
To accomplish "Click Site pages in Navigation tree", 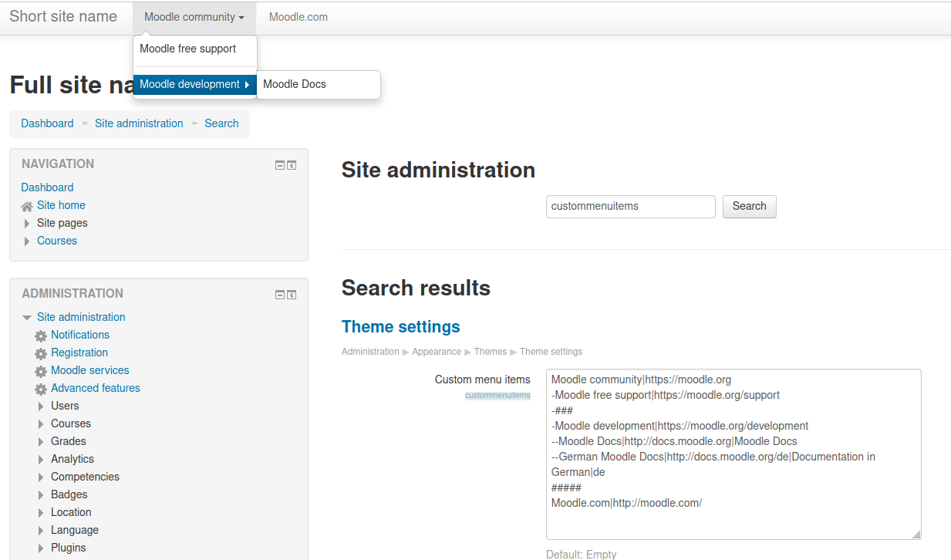I will point(62,223).
